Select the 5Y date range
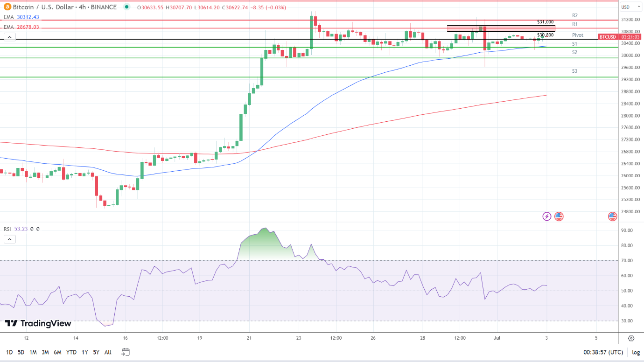 pyautogui.click(x=96, y=352)
